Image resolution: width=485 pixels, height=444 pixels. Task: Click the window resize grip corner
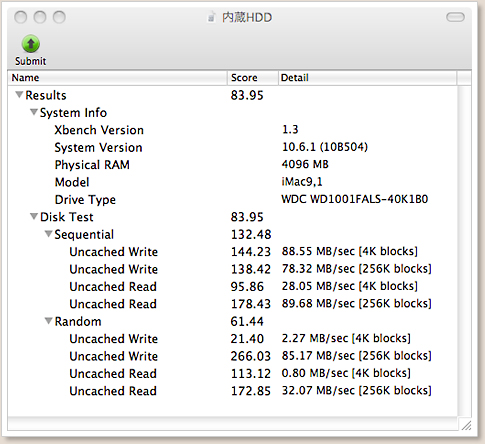tap(466, 425)
